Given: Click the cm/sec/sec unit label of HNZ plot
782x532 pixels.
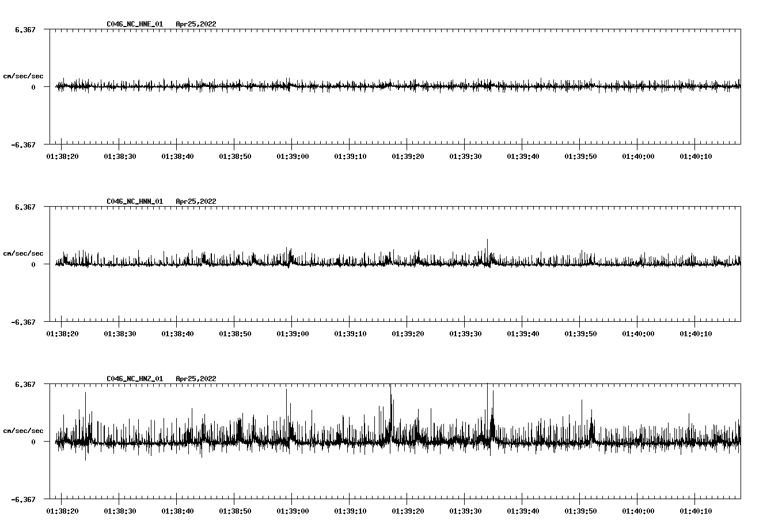Looking at the screenshot, I should click(x=23, y=431).
